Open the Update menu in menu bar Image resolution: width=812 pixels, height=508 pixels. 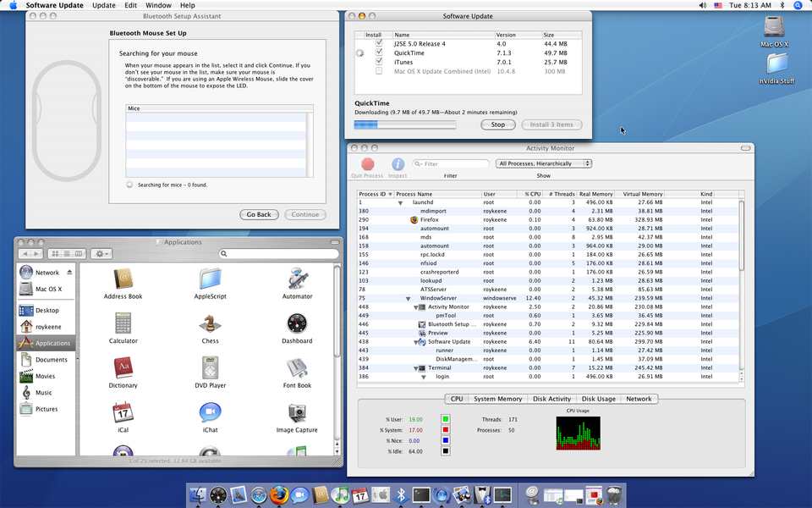pos(103,5)
